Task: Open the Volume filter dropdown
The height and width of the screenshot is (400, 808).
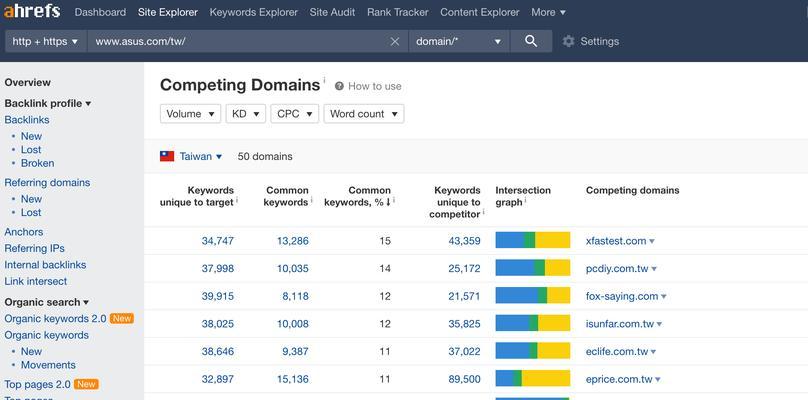Action: click(x=190, y=114)
